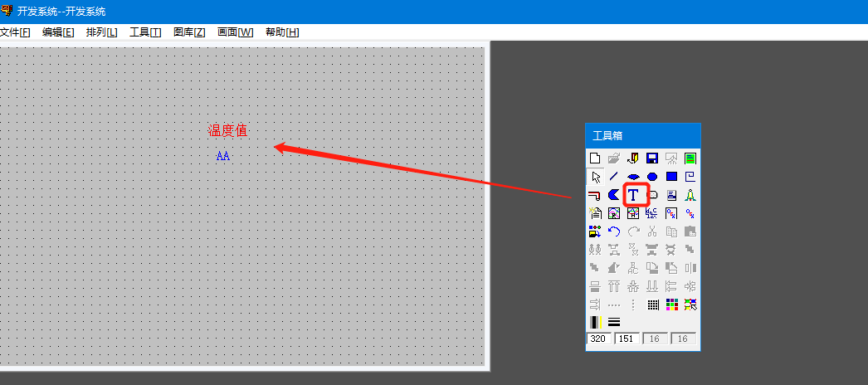
Task: Select the red 温度值 text on canvas
Action: coord(227,130)
